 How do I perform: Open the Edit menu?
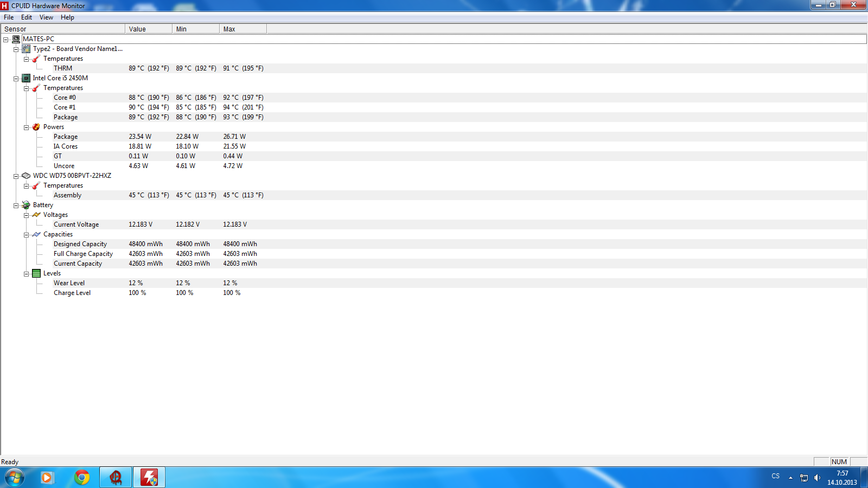[x=27, y=17]
